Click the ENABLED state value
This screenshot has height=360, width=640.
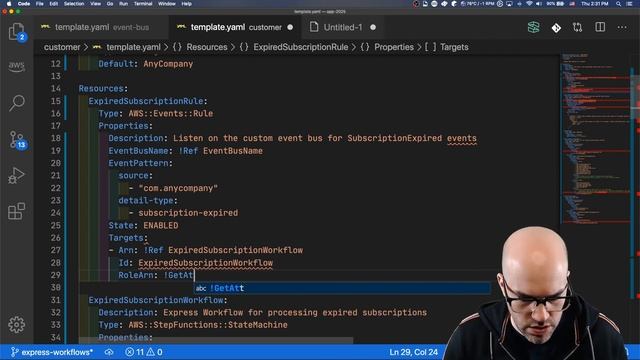tap(160, 225)
